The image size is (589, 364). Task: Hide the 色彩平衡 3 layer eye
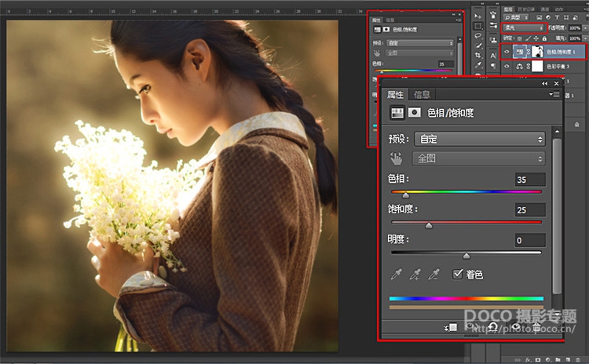507,66
